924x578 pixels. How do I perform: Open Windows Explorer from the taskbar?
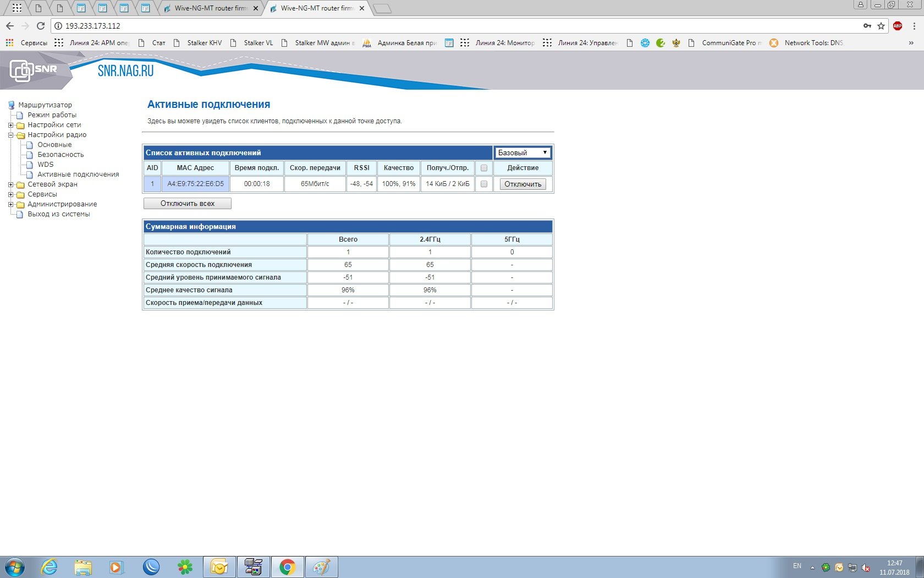tap(83, 567)
